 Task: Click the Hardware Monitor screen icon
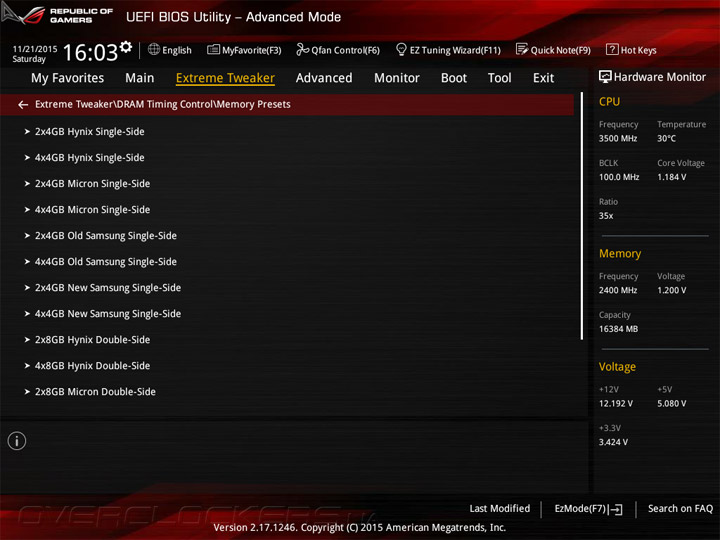point(605,77)
